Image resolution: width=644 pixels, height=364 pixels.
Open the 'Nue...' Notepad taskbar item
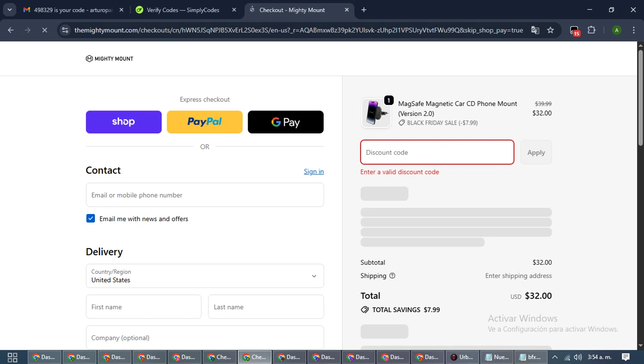497,357
